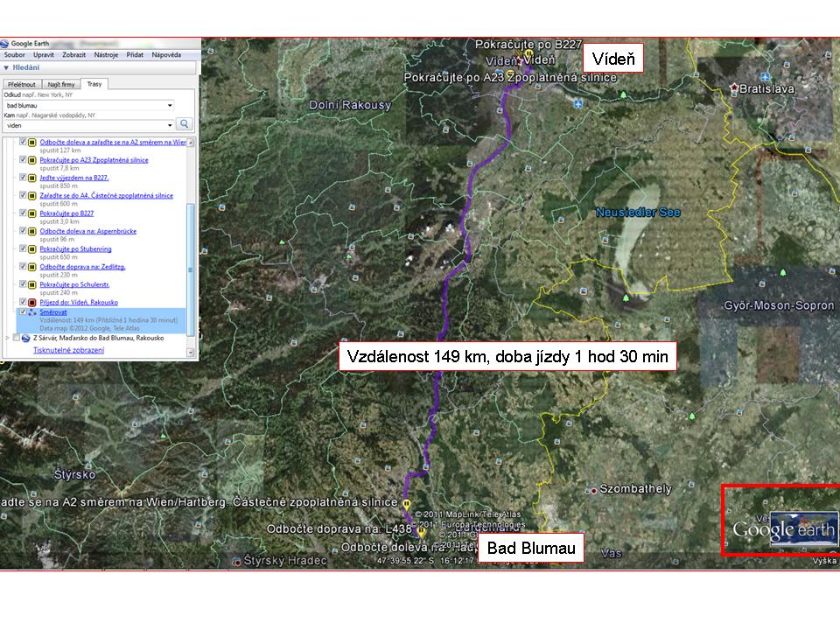840x630 pixels.
Task: Click the Pokračujte po A23 Zpoplatněná silnice link
Action: point(94,160)
